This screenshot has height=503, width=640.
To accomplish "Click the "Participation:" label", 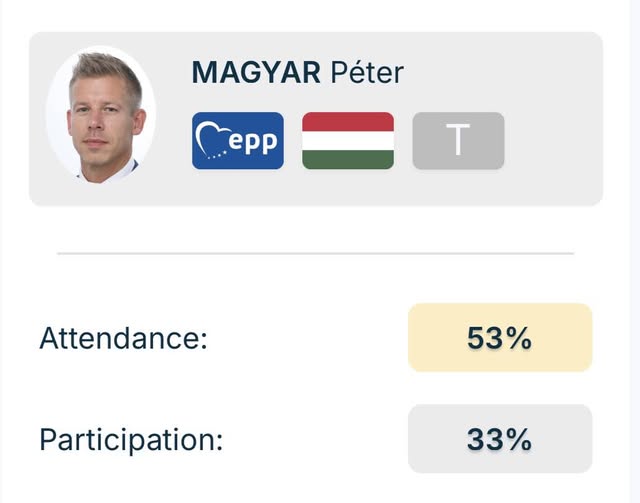I will tap(131, 439).
